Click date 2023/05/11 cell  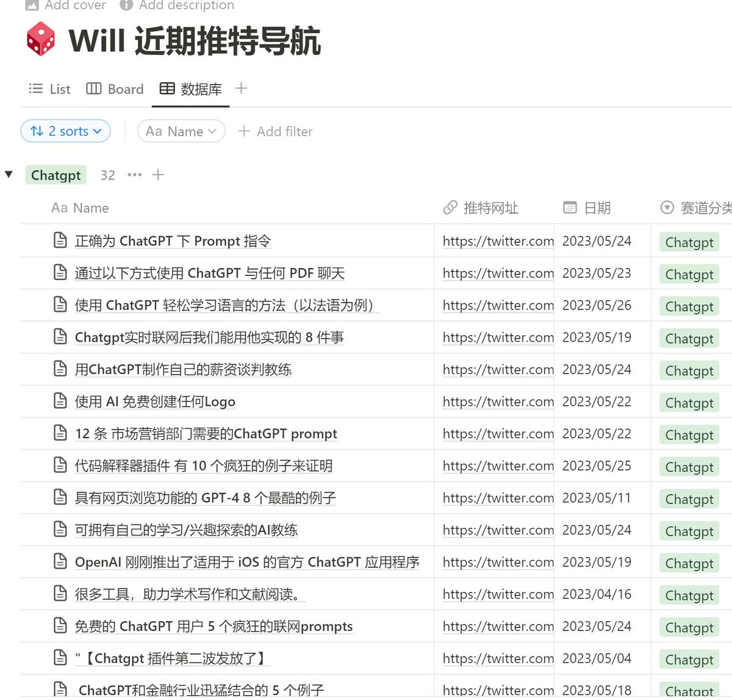tap(597, 498)
